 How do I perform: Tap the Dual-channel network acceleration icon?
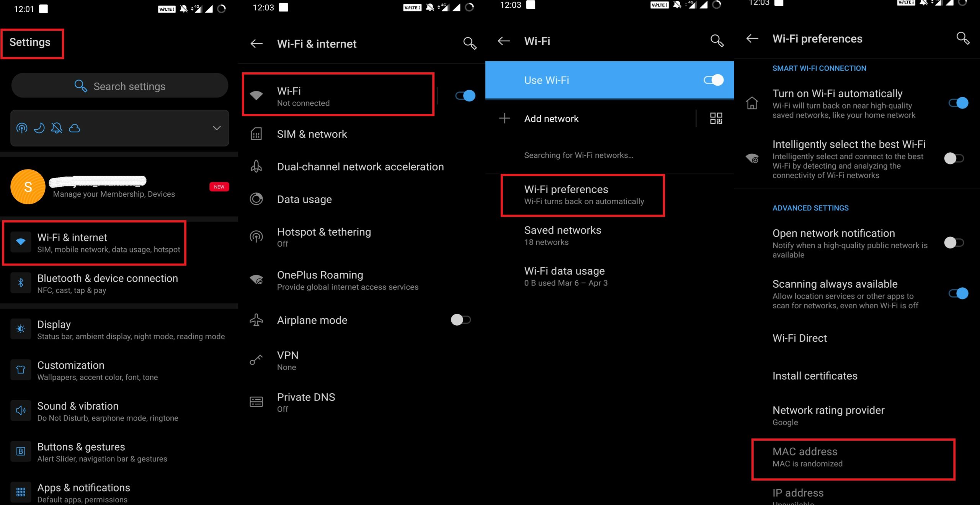tap(256, 166)
